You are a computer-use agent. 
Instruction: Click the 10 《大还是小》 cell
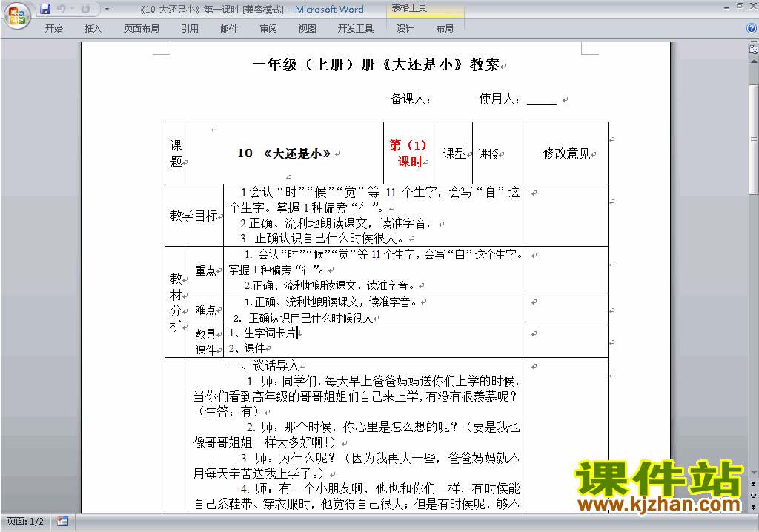click(x=285, y=153)
